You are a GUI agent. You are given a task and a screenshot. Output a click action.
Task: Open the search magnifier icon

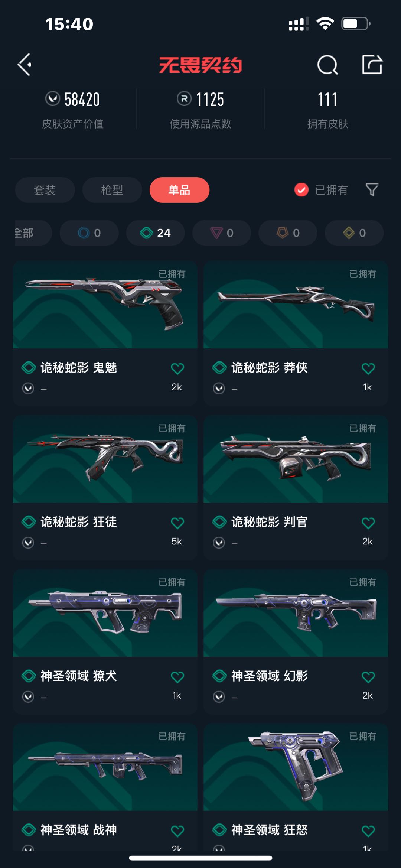(327, 65)
